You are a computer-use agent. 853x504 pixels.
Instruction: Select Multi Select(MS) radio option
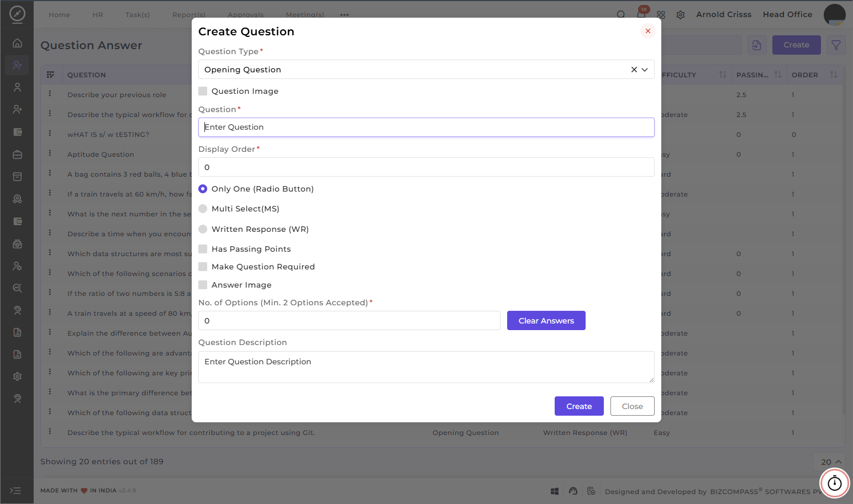[203, 209]
